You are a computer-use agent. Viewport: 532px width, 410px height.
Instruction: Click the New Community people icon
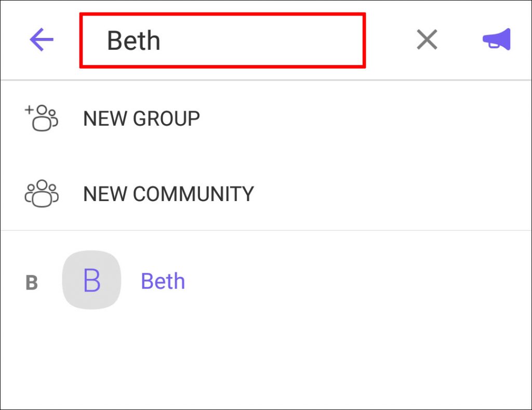pyautogui.click(x=41, y=193)
